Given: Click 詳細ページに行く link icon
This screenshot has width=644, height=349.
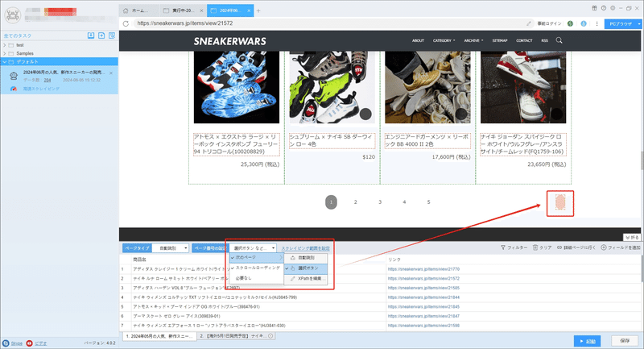Looking at the screenshot, I should (559, 247).
